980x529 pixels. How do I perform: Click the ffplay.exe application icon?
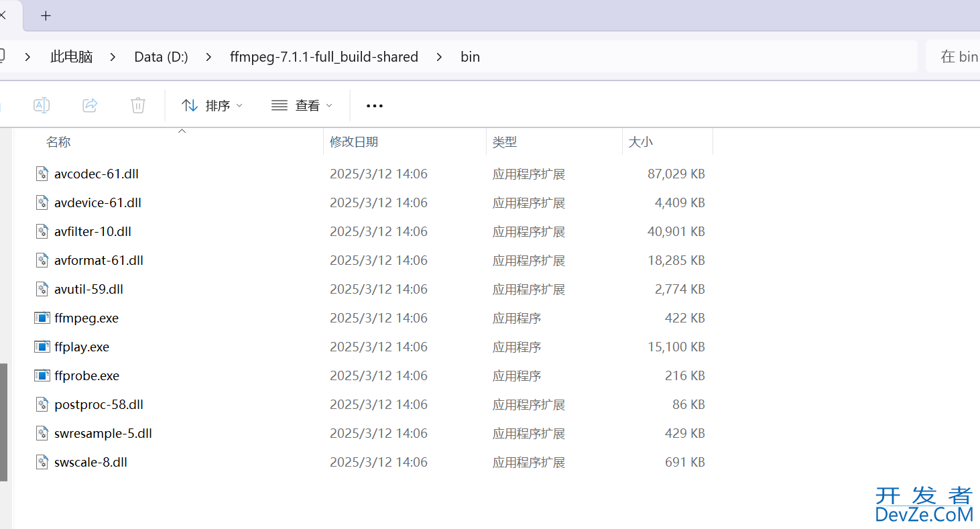pyautogui.click(x=42, y=347)
